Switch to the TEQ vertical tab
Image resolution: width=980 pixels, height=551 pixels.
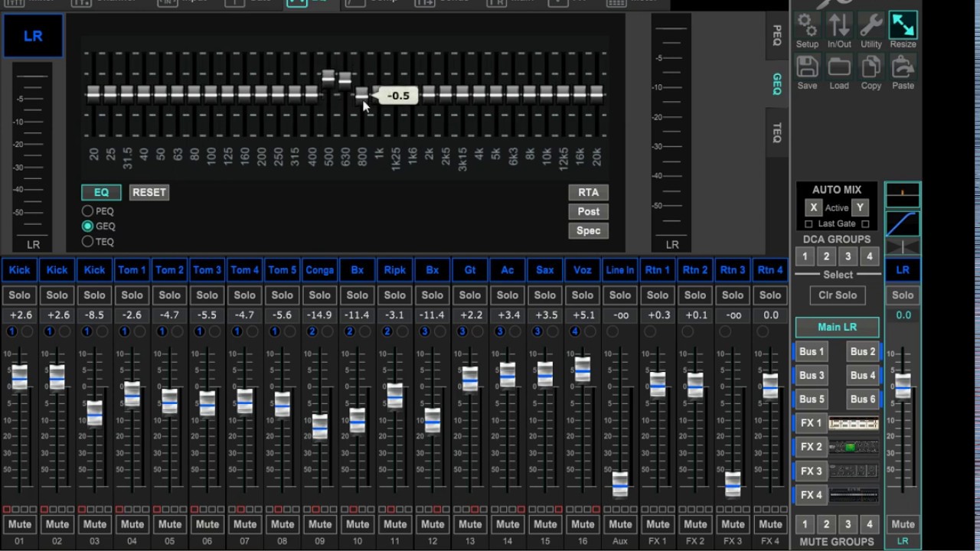(x=777, y=133)
